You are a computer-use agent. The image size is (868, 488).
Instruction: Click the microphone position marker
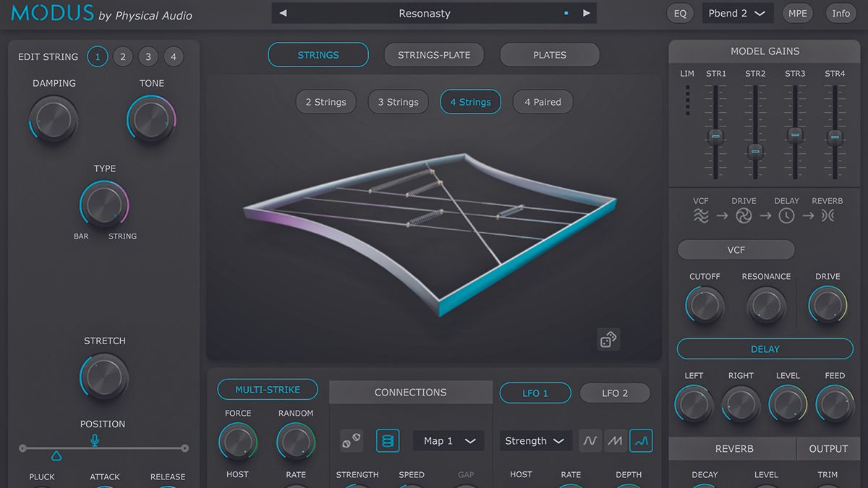[94, 440]
